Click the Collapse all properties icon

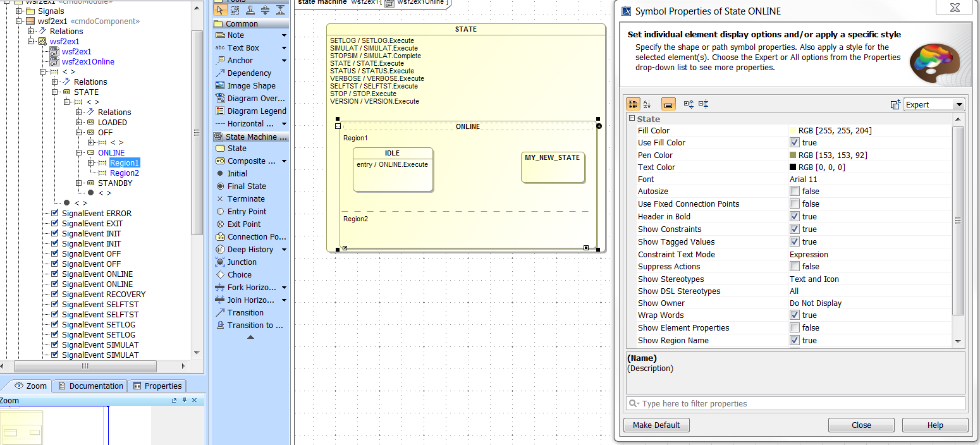coord(704,104)
